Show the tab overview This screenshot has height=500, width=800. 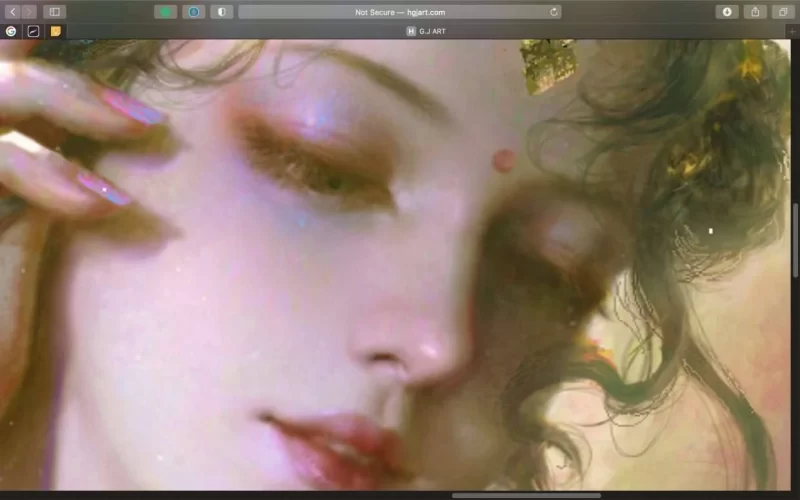click(x=783, y=12)
